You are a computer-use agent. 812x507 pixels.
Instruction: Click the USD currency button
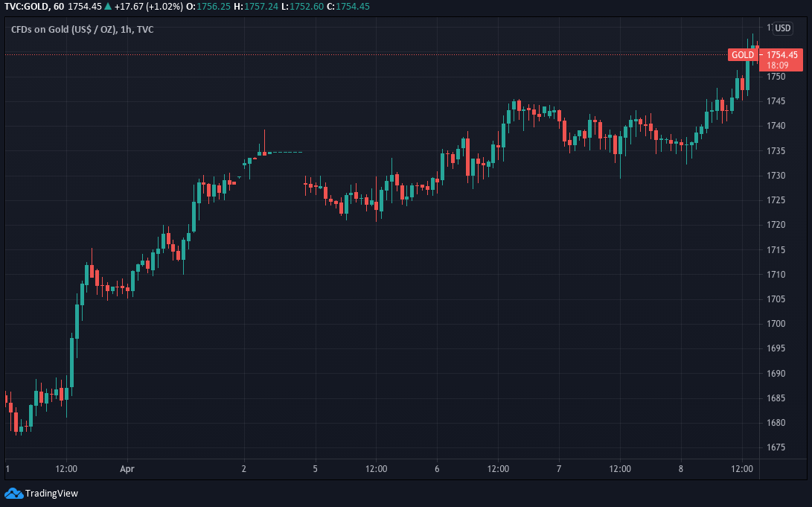(x=782, y=28)
